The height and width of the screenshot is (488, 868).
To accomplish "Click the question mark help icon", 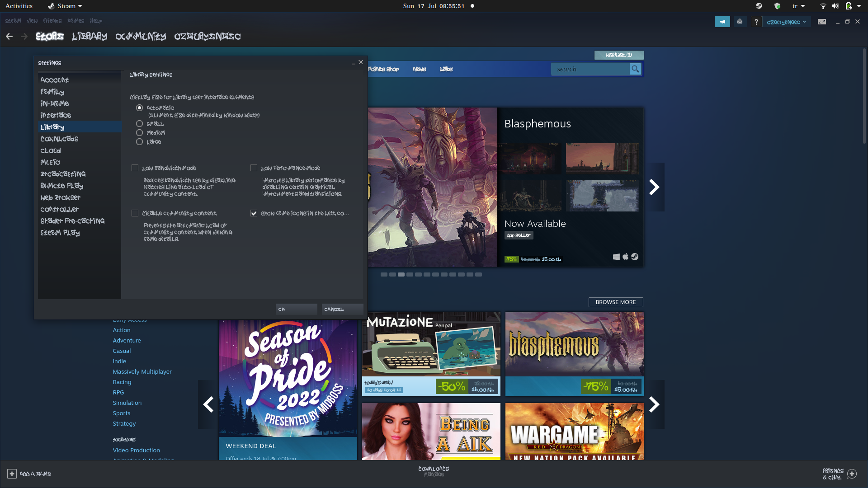I will (x=756, y=22).
